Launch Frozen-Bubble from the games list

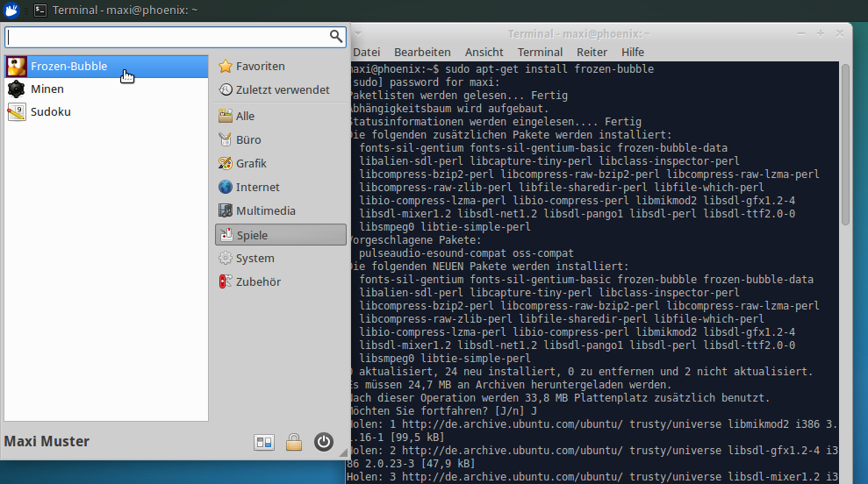tap(106, 67)
